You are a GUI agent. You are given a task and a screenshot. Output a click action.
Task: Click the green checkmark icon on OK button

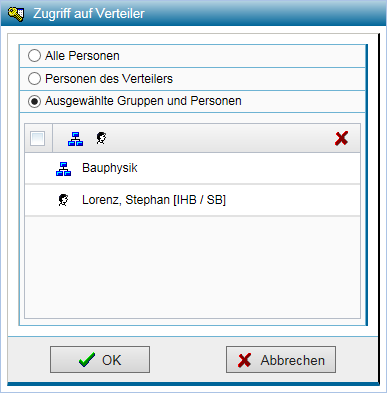[x=87, y=360]
